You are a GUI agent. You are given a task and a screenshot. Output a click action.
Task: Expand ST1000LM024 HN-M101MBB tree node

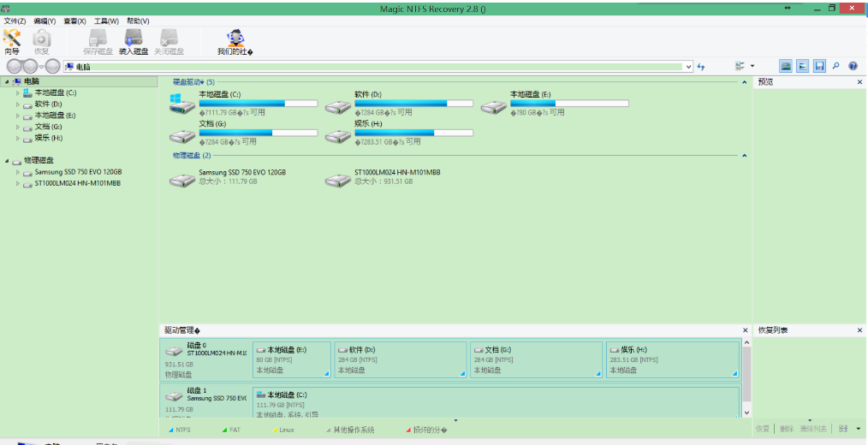click(x=18, y=184)
